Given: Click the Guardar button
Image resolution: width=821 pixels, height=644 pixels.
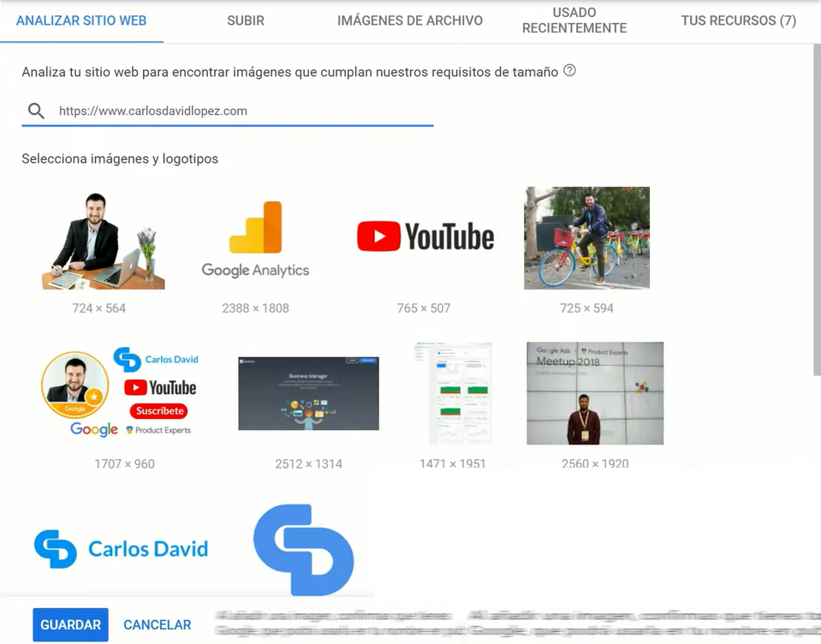Looking at the screenshot, I should (71, 624).
